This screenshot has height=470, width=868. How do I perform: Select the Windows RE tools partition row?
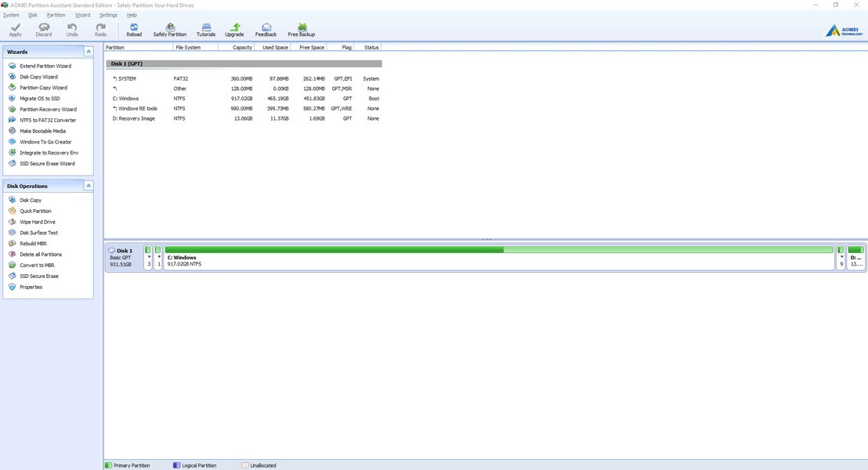[244, 109]
